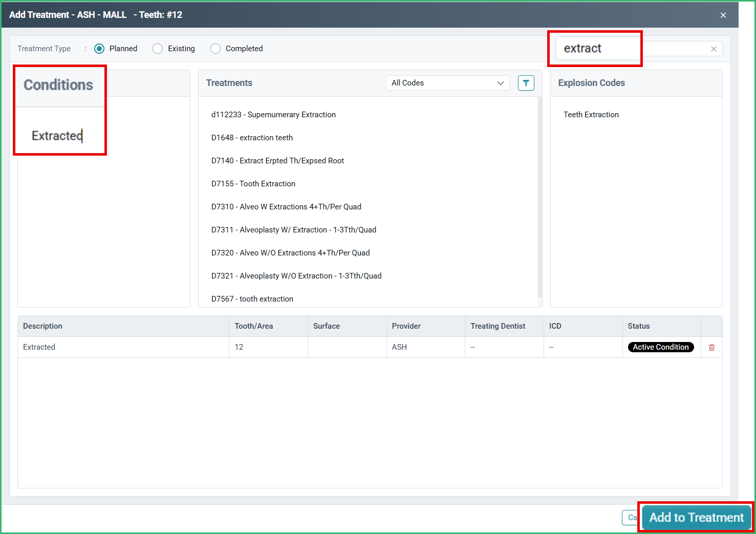Clear the extract search text
This screenshot has height=534, width=756.
tap(714, 49)
